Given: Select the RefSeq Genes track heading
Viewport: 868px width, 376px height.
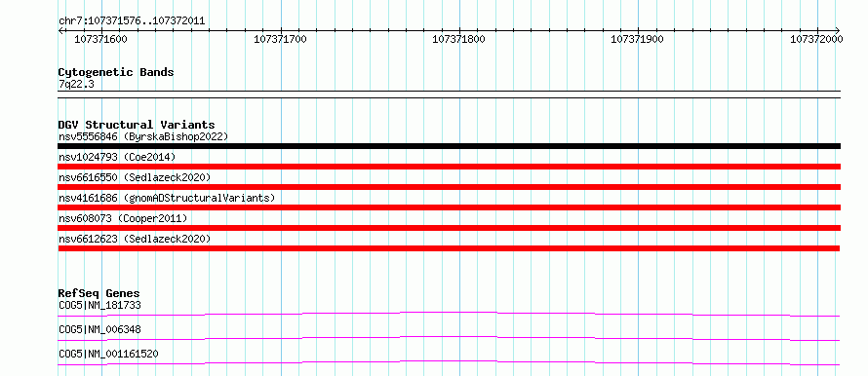Looking at the screenshot, I should pos(99,293).
